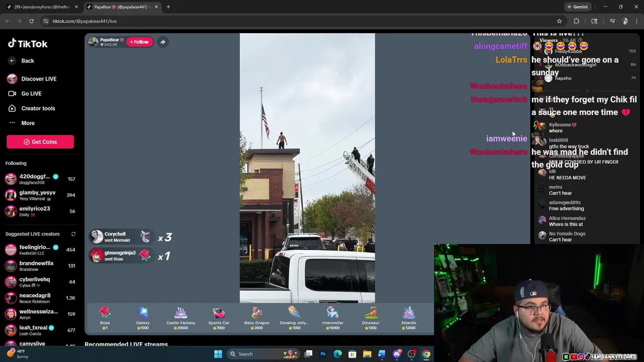644x362 pixels.
Task: Open Microsoft Edge from the taskbar
Action: click(338, 354)
